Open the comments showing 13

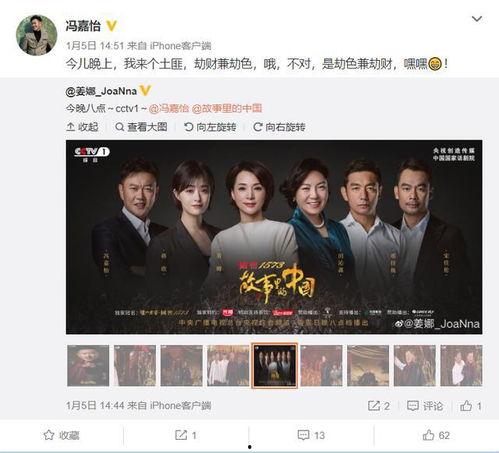pos(311,435)
